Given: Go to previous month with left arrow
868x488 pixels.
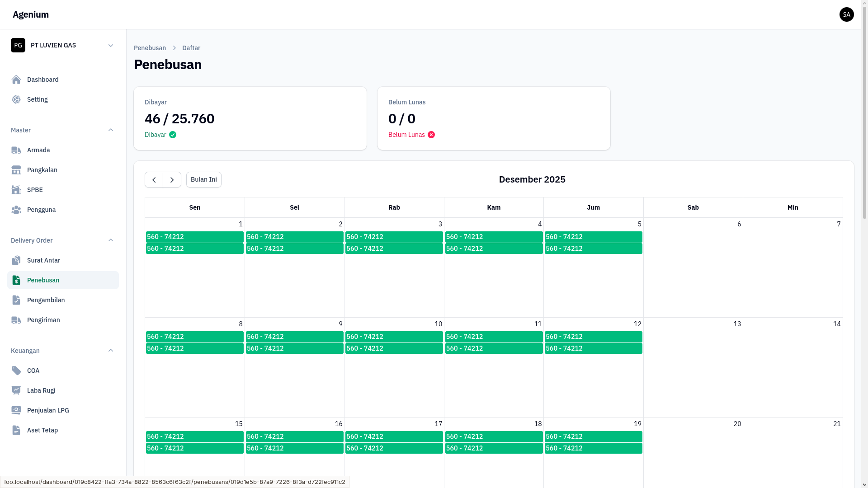Looking at the screenshot, I should pyautogui.click(x=154, y=180).
